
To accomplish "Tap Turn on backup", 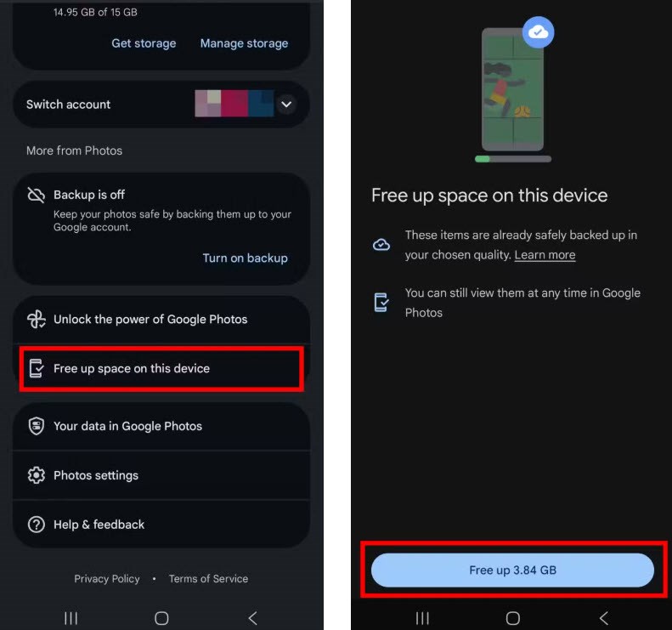I will point(246,258).
